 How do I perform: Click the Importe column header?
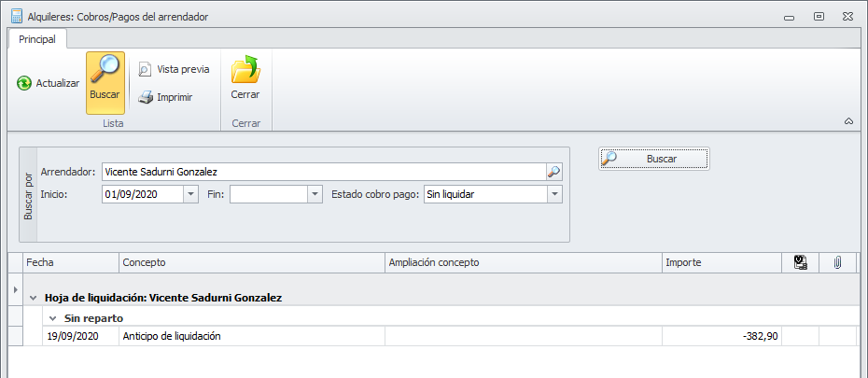point(721,263)
